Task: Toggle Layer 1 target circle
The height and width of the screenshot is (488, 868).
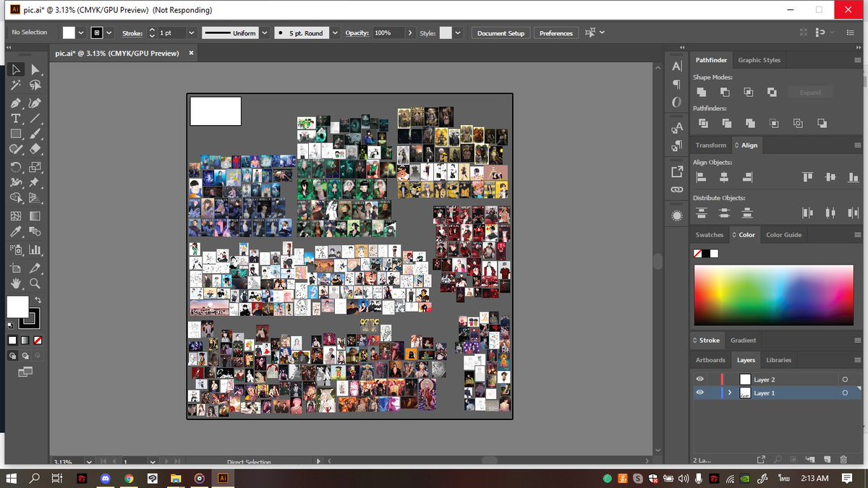Action: pos(845,393)
